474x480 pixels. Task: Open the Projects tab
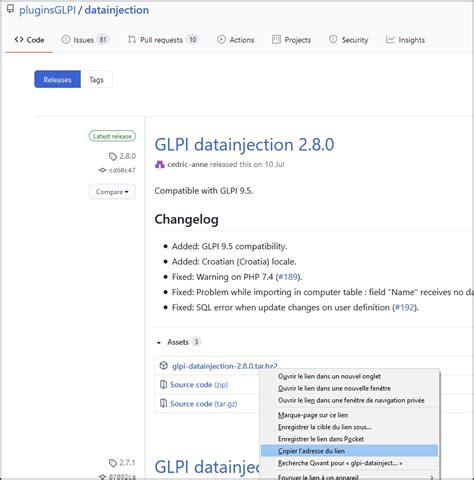tap(291, 40)
